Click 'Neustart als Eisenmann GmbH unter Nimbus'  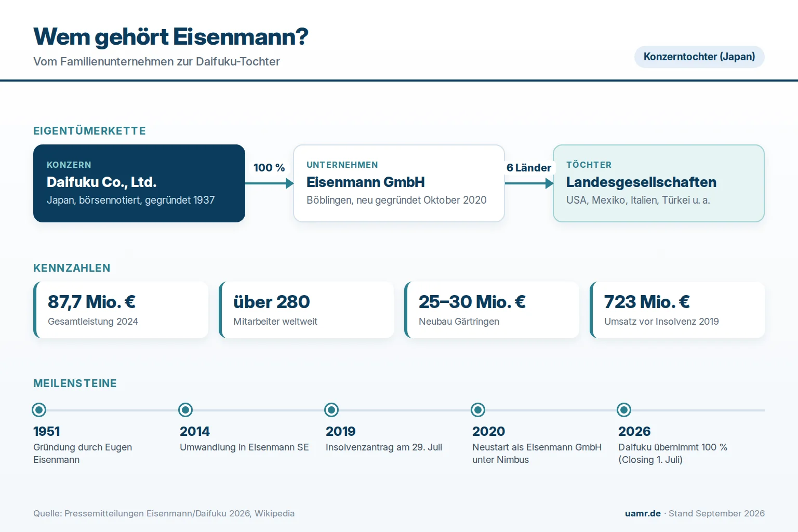tap(537, 454)
